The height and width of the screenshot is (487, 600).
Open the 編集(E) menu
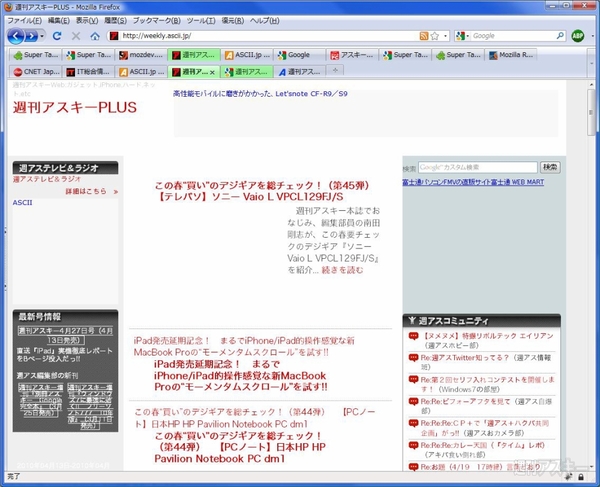click(59, 20)
